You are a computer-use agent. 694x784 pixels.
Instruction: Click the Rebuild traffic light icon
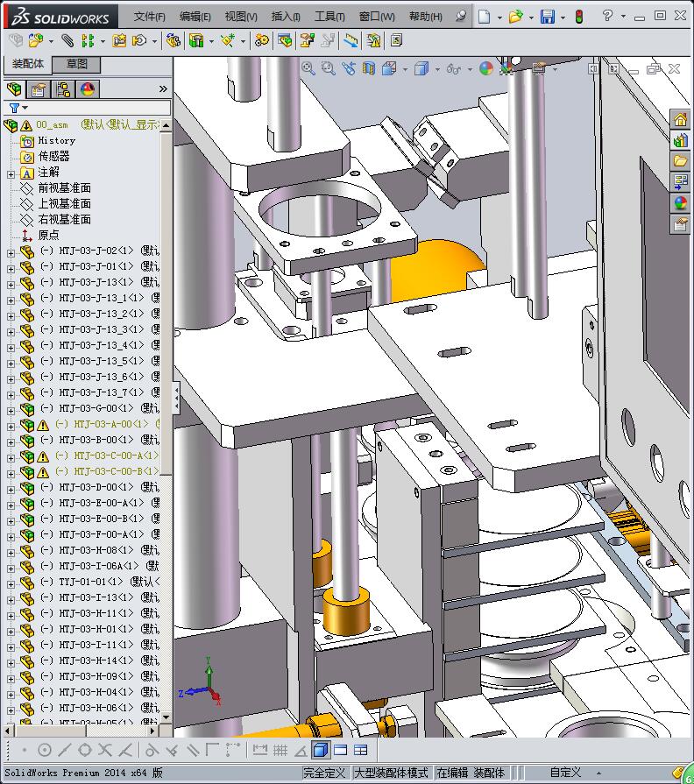click(579, 17)
